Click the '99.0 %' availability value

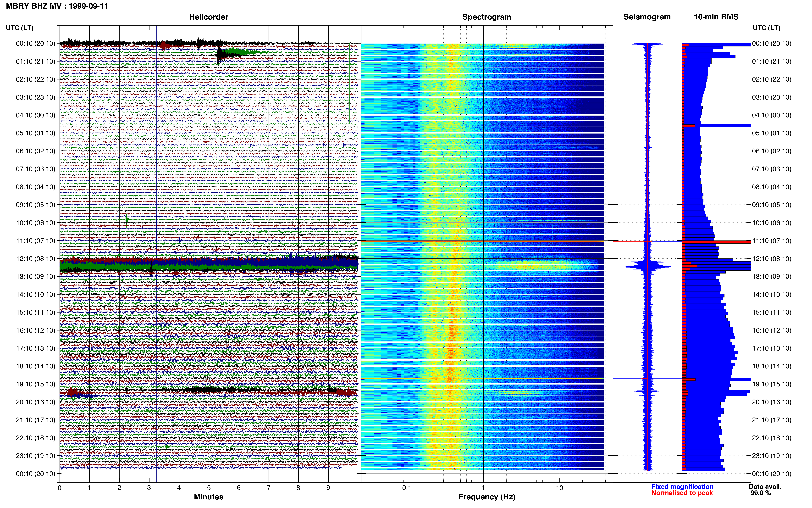coord(761,493)
